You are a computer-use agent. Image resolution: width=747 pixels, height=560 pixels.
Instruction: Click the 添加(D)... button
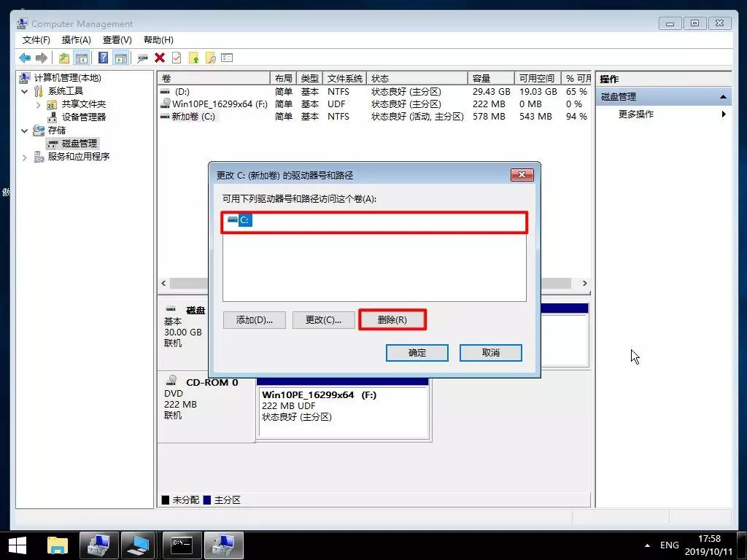pos(254,320)
